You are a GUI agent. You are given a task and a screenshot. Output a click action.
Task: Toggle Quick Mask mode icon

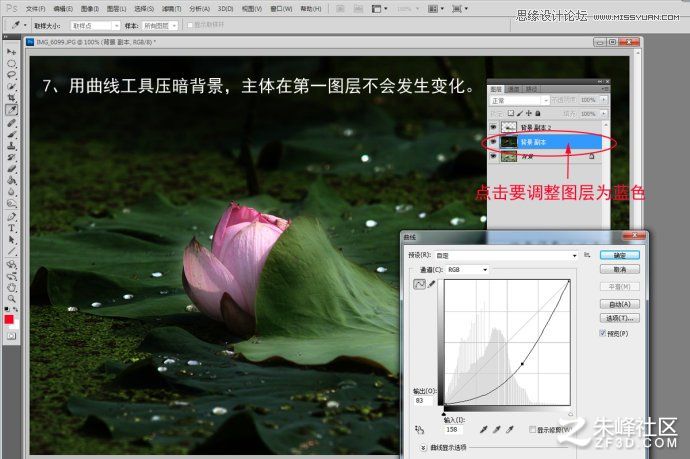(11, 336)
